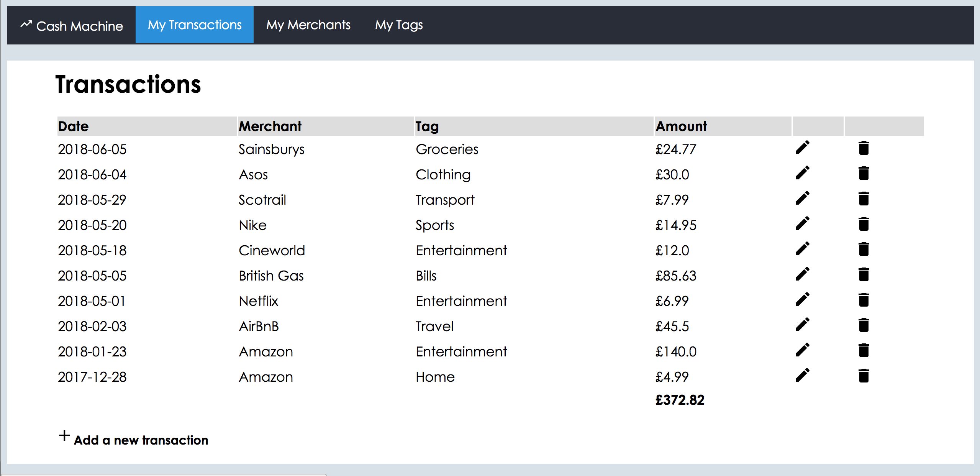The height and width of the screenshot is (476, 980).
Task: Click the Date column header
Action: click(73, 126)
